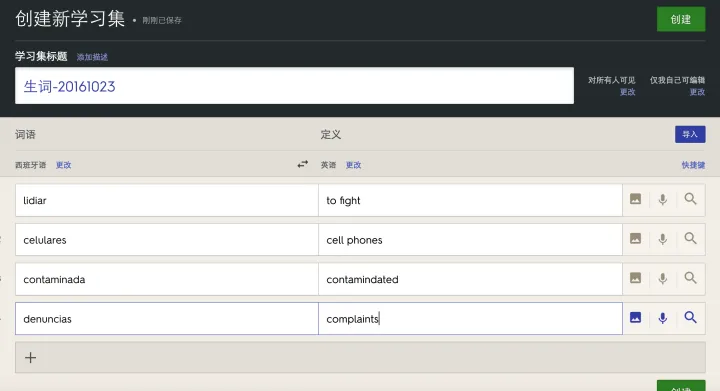This screenshot has width=720, height=391.
Task: Change visibility under 对所有人可见
Action: tap(627, 92)
